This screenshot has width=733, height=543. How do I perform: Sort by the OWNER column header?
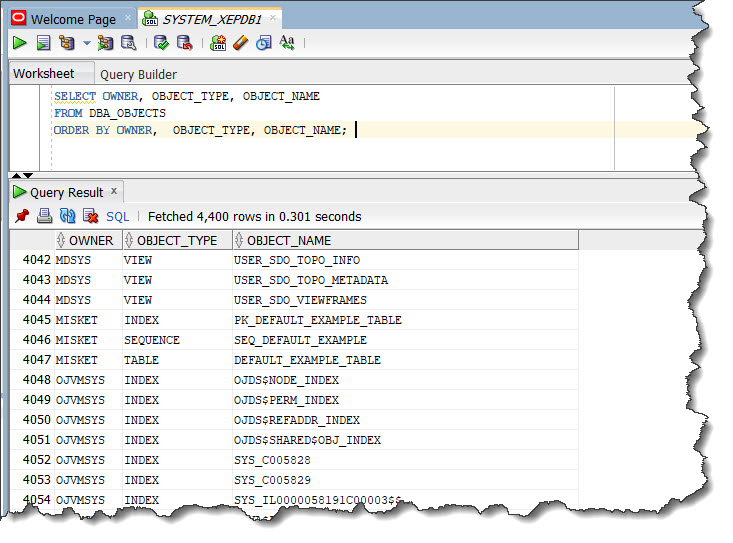coord(88,240)
